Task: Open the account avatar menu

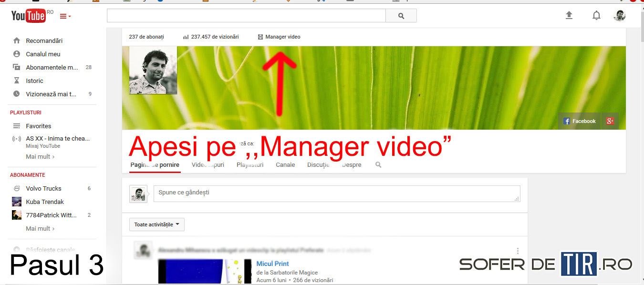Action: click(619, 16)
